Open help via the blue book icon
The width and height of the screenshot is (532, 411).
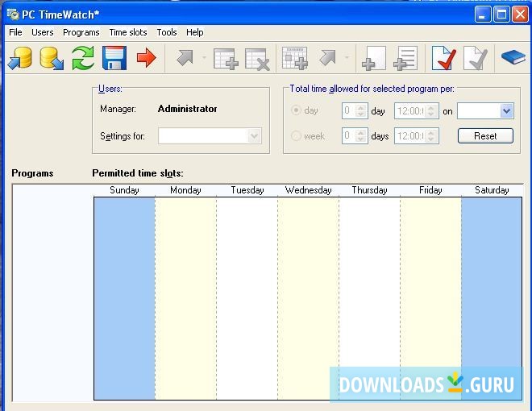point(513,57)
